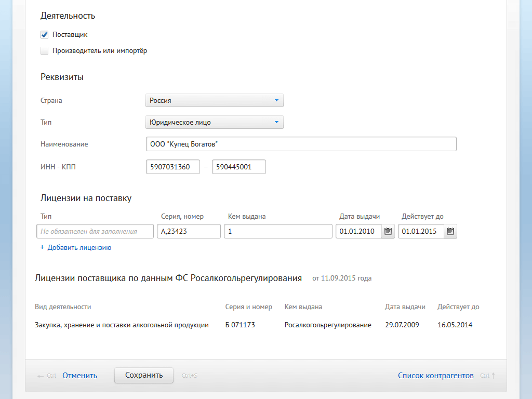
Task: Open the Список контрагентов link
Action: pyautogui.click(x=436, y=376)
